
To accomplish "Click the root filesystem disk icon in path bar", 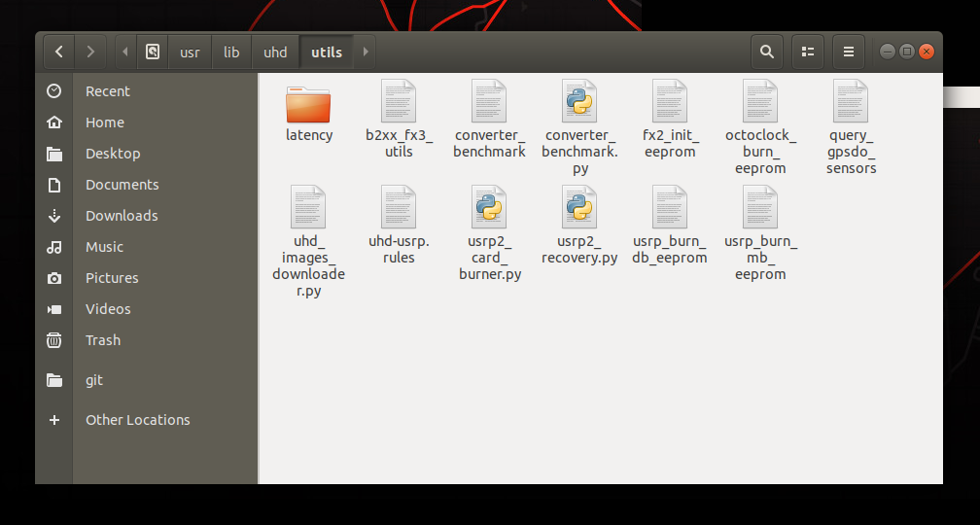I will click(x=153, y=52).
